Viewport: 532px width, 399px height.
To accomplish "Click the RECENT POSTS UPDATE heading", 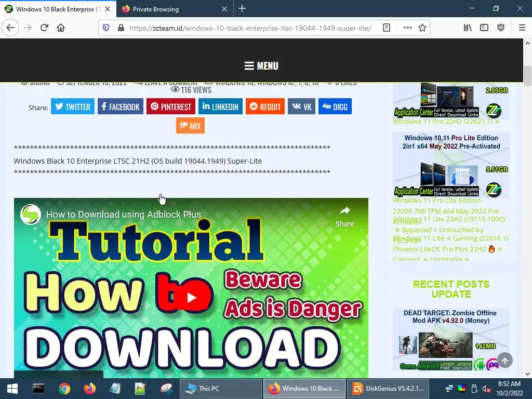I will point(451,289).
